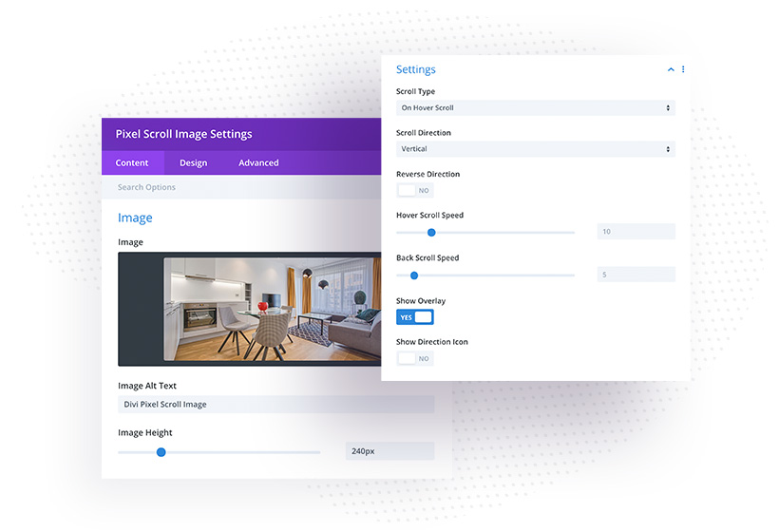
Task: Switch to the Design tab
Action: pyautogui.click(x=193, y=163)
